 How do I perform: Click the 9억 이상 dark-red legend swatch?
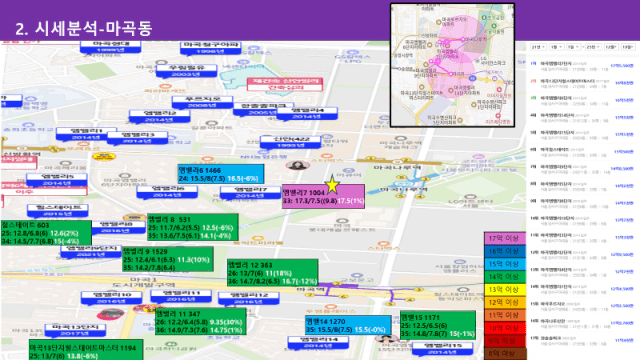click(504, 341)
